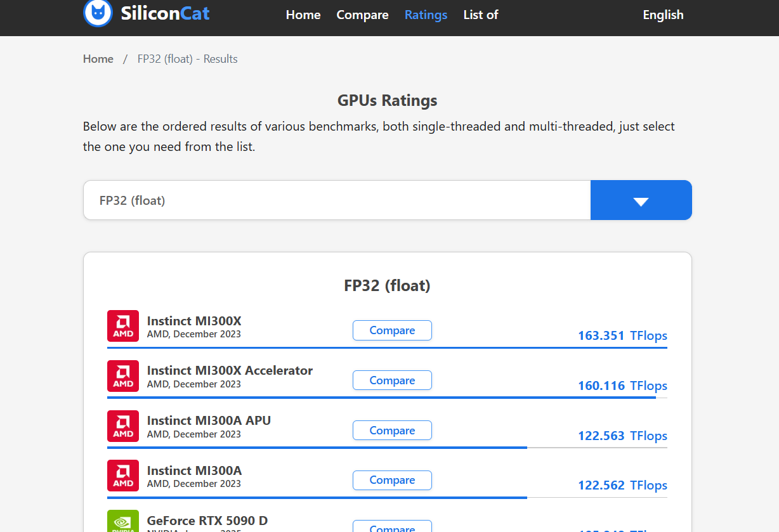The height and width of the screenshot is (532, 779).
Task: Click Compare for Instinct MI300X
Action: coord(392,330)
